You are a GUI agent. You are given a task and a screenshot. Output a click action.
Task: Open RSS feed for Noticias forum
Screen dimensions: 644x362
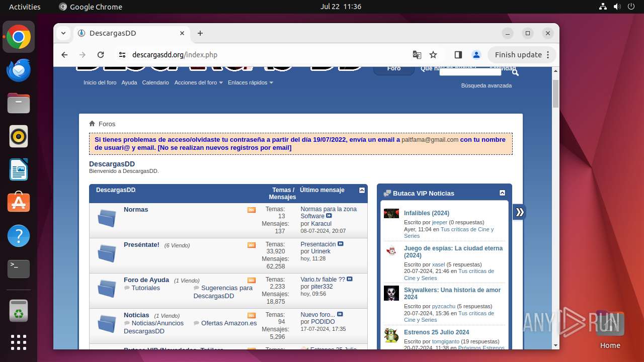252,315
